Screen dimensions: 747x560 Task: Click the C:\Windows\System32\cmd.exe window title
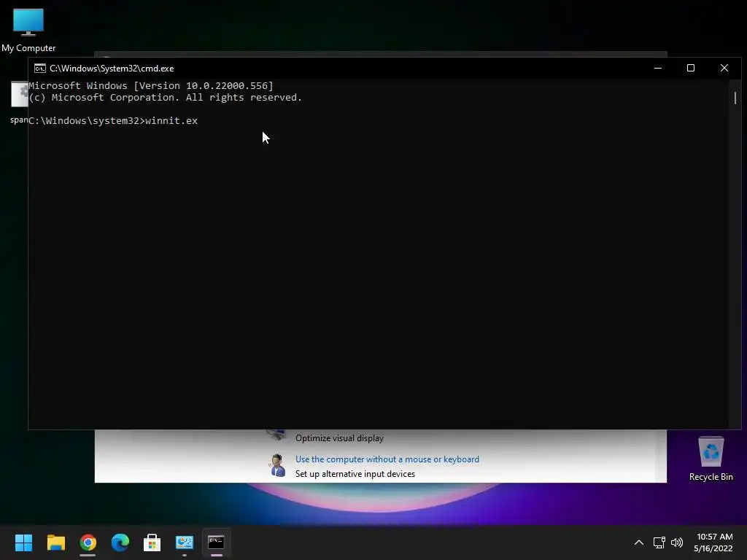coord(112,69)
